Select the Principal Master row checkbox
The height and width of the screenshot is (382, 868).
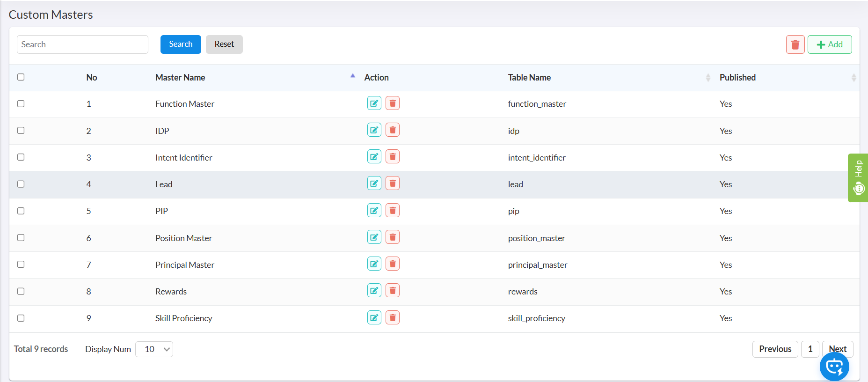[x=21, y=264]
